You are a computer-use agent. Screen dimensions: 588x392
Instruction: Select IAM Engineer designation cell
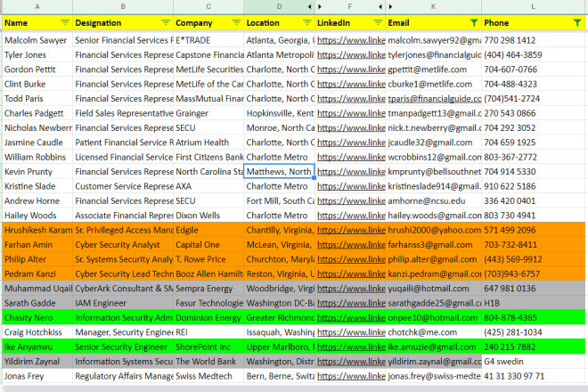click(x=123, y=303)
